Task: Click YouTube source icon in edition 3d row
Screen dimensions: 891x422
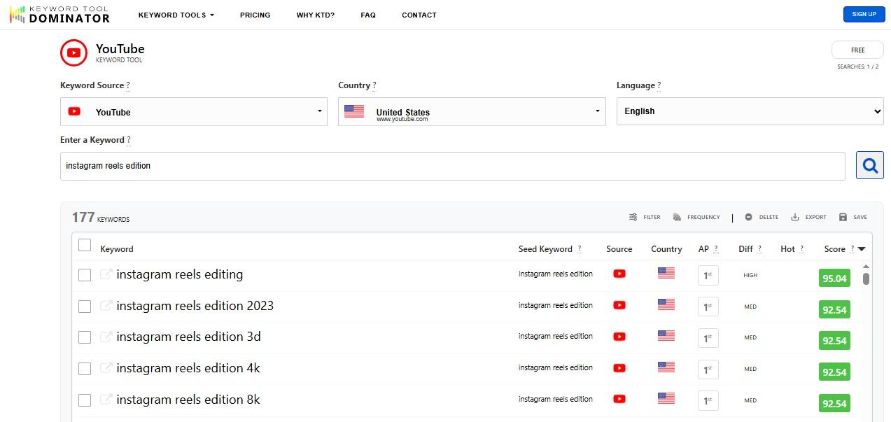Action: click(619, 336)
